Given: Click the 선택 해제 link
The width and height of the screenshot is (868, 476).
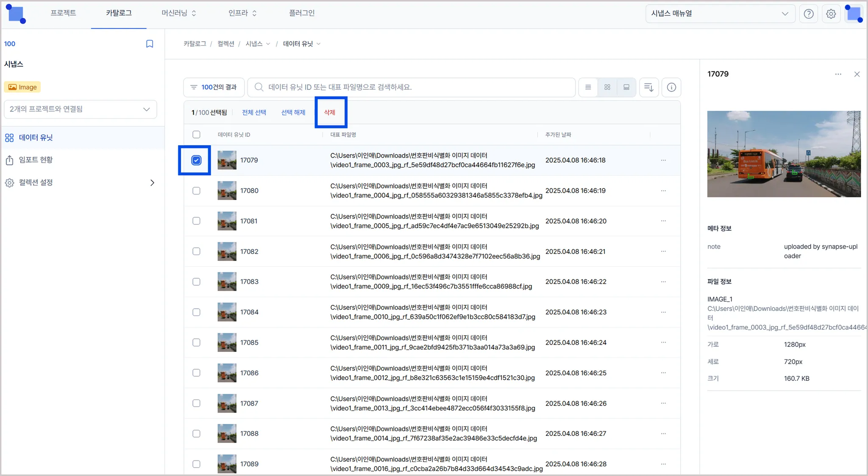Looking at the screenshot, I should tap(293, 113).
